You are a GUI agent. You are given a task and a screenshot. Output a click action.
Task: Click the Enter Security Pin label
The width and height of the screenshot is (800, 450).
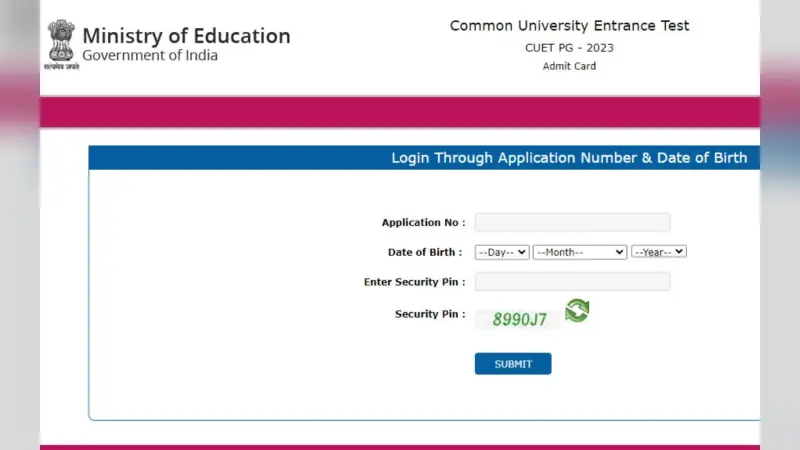click(x=414, y=282)
